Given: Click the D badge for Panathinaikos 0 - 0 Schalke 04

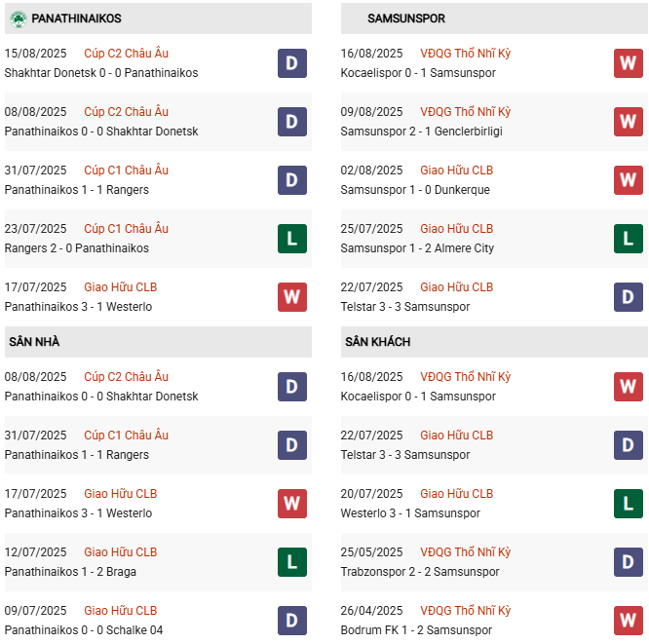Looking at the screenshot, I should pyautogui.click(x=291, y=621).
